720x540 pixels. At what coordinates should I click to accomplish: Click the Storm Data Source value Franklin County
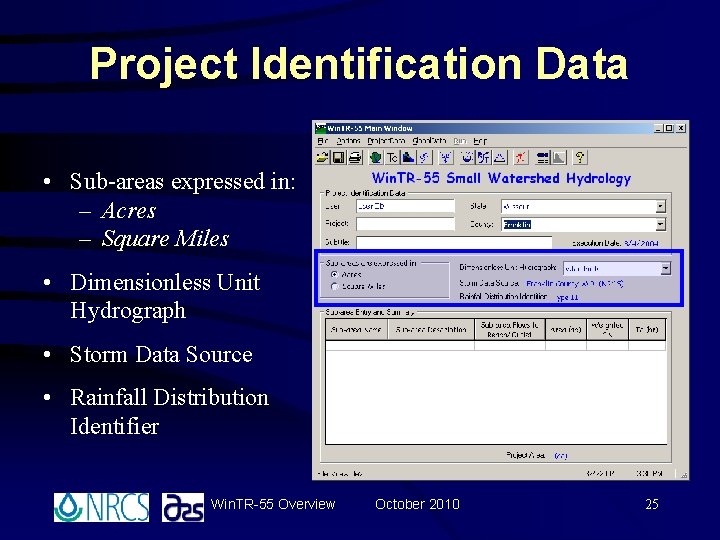pos(574,284)
